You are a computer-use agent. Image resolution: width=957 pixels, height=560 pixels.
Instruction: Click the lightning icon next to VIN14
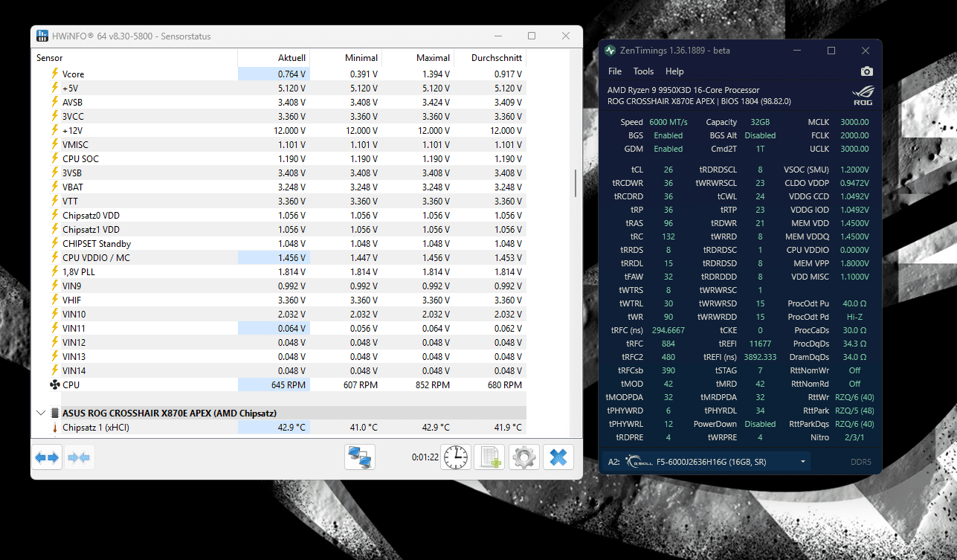[x=54, y=370]
